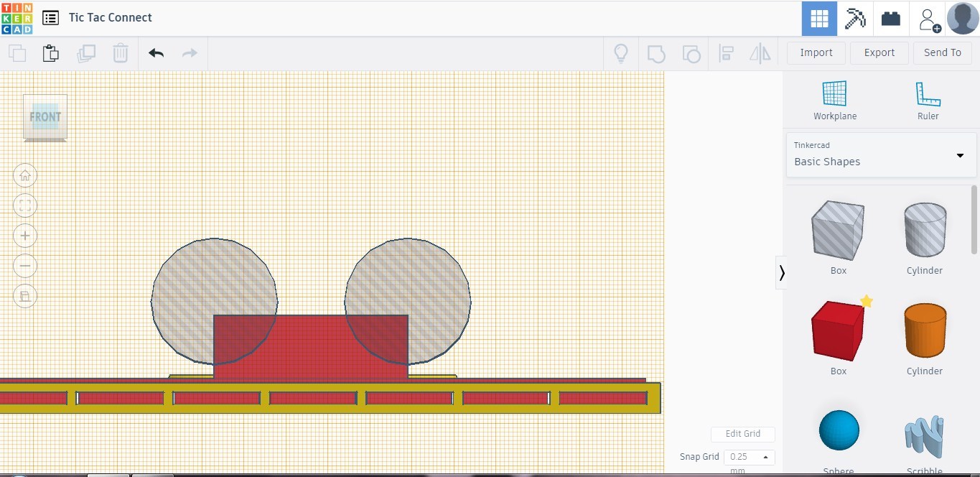Open the Bricks mode icon

coord(891,19)
